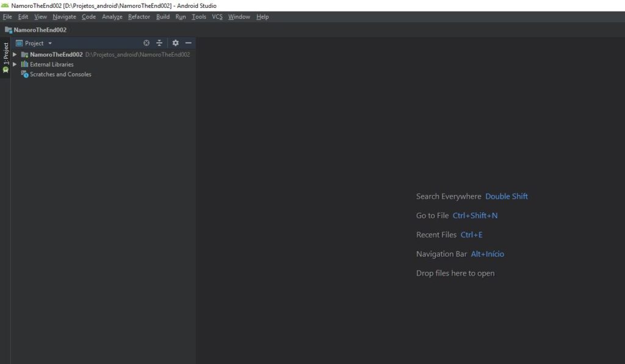Viewport: 625px width, 364px height.
Task: Open the Edit menu
Action: coord(23,16)
